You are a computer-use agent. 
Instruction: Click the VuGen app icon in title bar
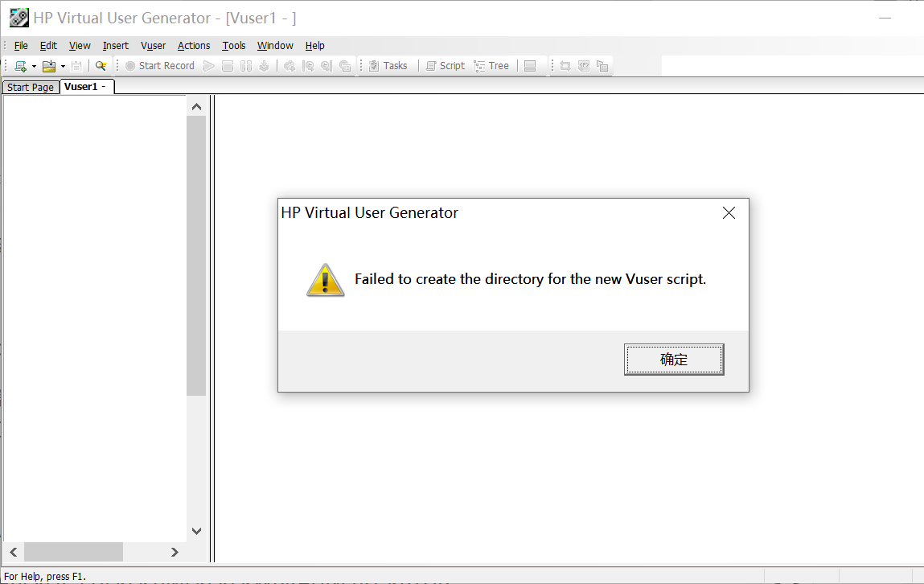click(x=18, y=18)
